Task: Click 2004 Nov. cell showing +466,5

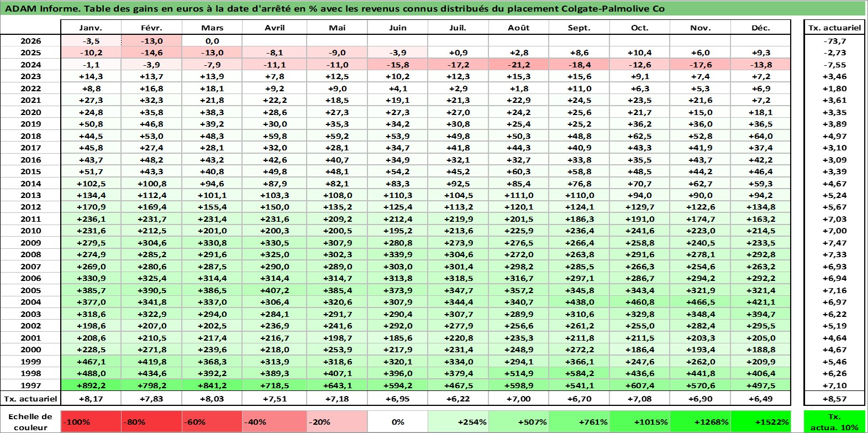Action: 700,302
